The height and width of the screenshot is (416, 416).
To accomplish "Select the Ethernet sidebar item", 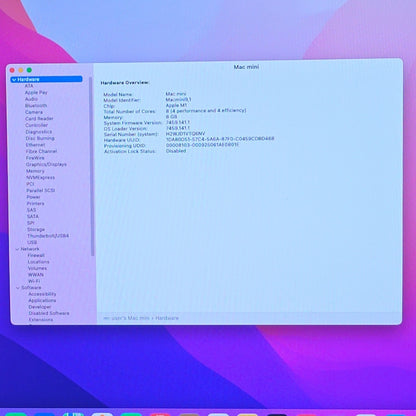I will (x=35, y=145).
